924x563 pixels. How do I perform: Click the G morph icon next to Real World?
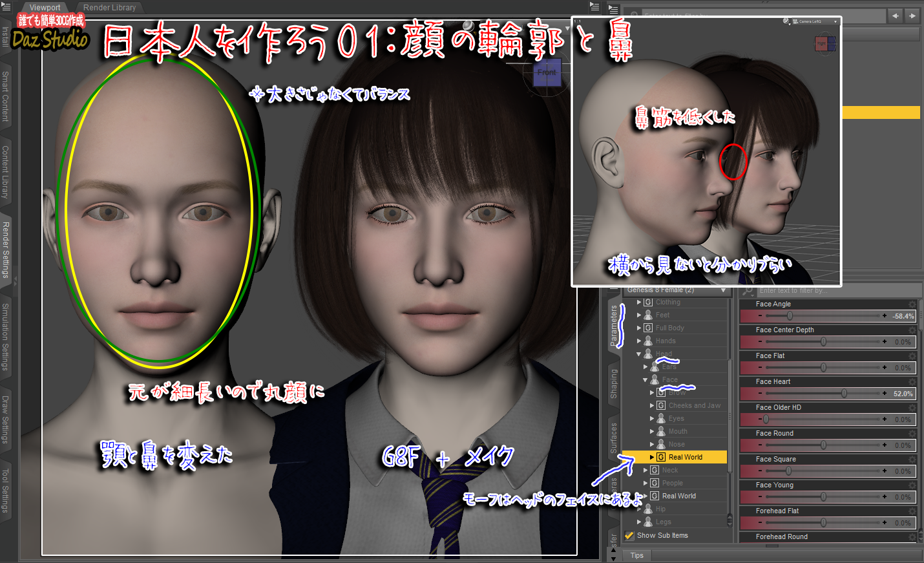[660, 457]
